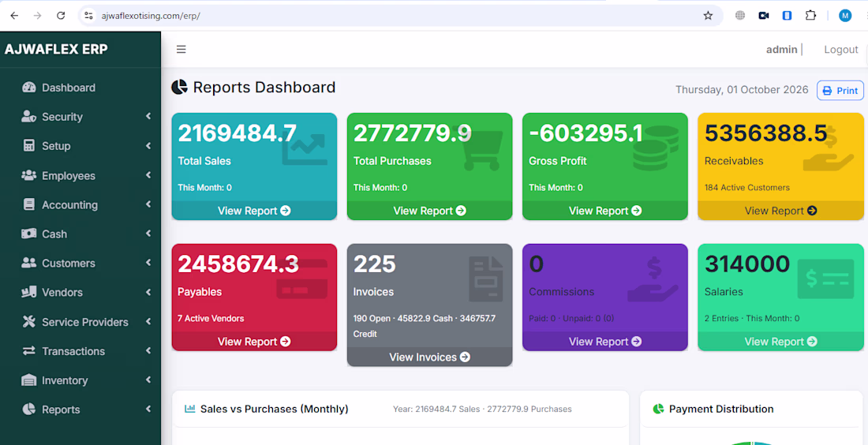View Report for Gross Profit card
Image resolution: width=868 pixels, height=445 pixels.
click(605, 211)
